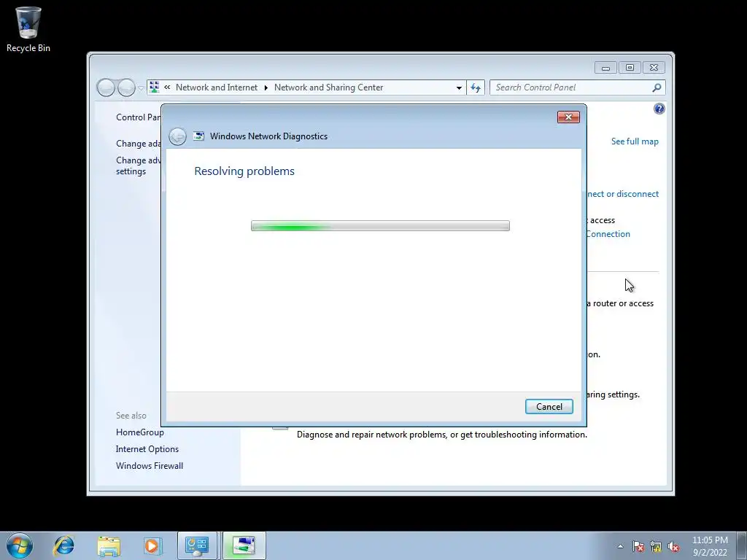Screen dimensions: 747x560
Task: Click Change advanced sharing settings link
Action: [x=138, y=166]
